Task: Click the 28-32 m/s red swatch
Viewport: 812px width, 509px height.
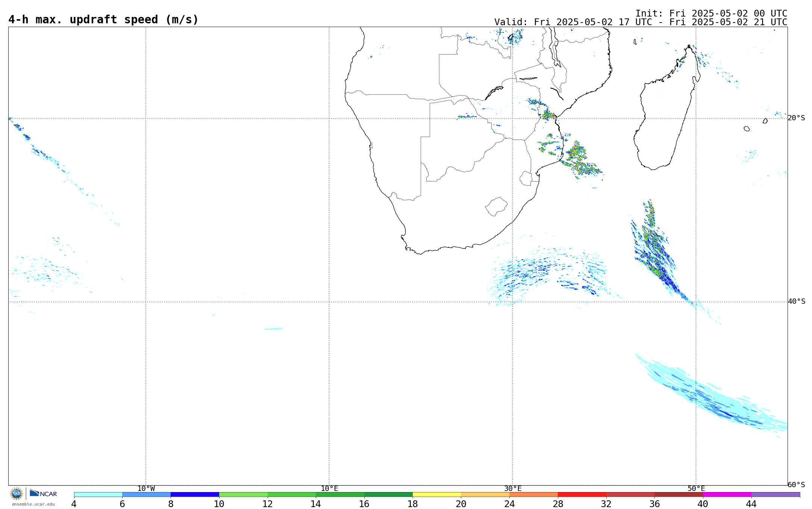Action: pos(582,495)
